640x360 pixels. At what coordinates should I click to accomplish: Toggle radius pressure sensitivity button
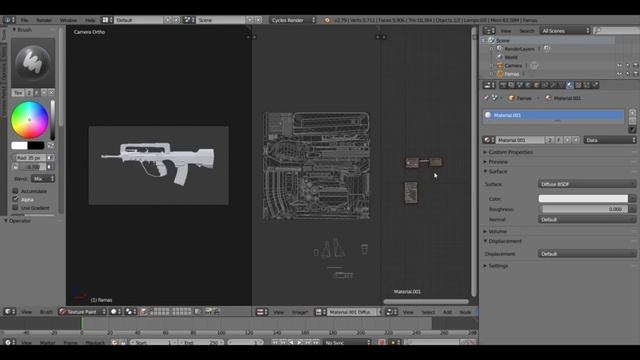(50, 158)
